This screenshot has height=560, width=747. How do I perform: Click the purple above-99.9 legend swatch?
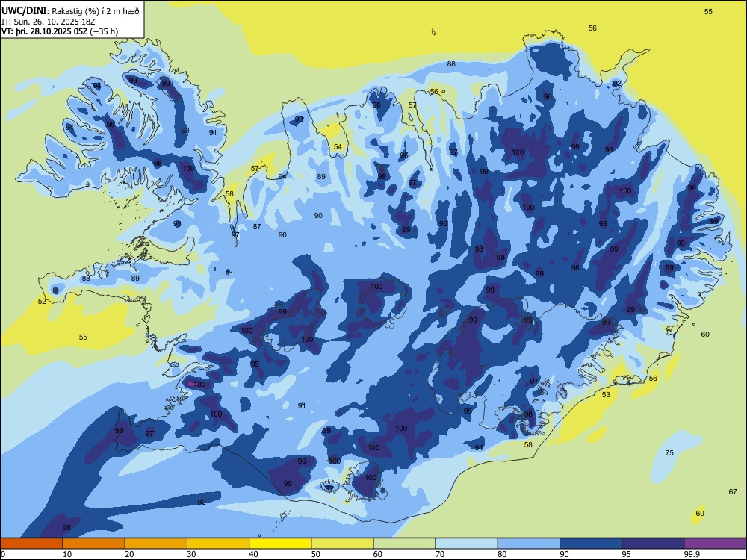[715, 544]
